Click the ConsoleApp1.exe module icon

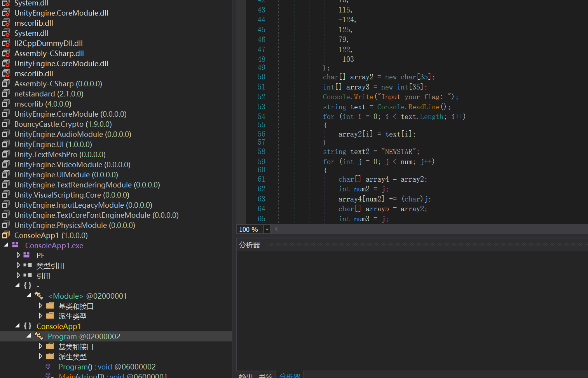pyautogui.click(x=16, y=245)
